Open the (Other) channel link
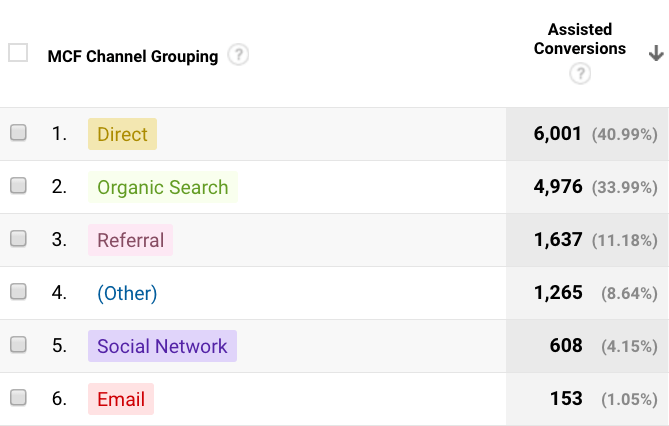The image size is (669, 426). tap(127, 293)
